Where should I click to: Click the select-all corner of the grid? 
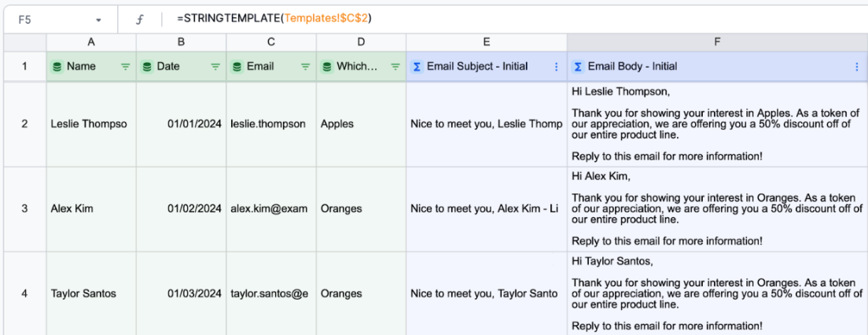coord(25,42)
